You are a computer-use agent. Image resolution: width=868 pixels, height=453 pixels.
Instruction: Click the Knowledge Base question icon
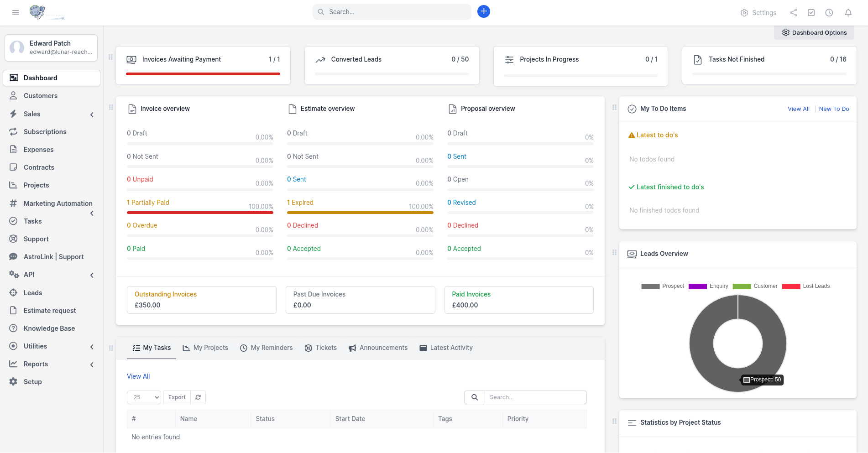click(x=14, y=328)
